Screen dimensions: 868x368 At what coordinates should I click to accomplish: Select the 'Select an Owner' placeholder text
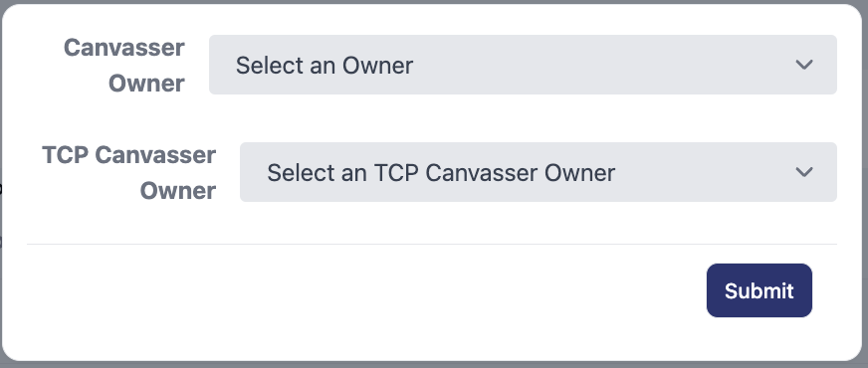coord(325,66)
